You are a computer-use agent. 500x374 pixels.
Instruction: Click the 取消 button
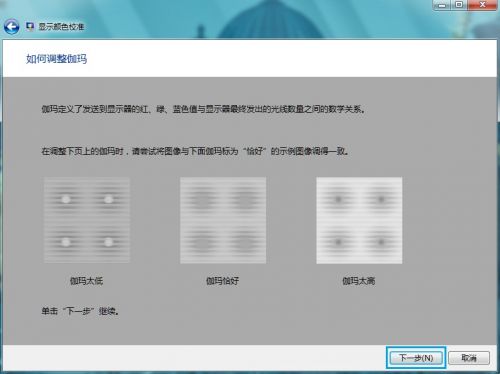click(x=469, y=358)
